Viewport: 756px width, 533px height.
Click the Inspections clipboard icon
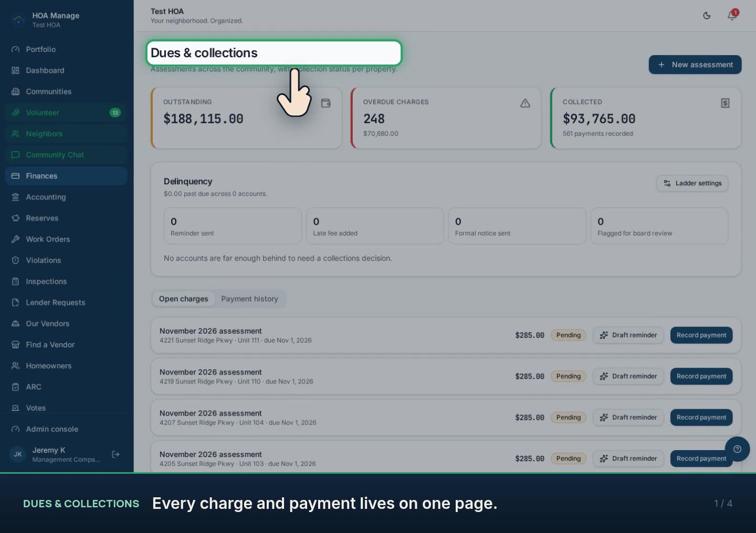(x=15, y=281)
